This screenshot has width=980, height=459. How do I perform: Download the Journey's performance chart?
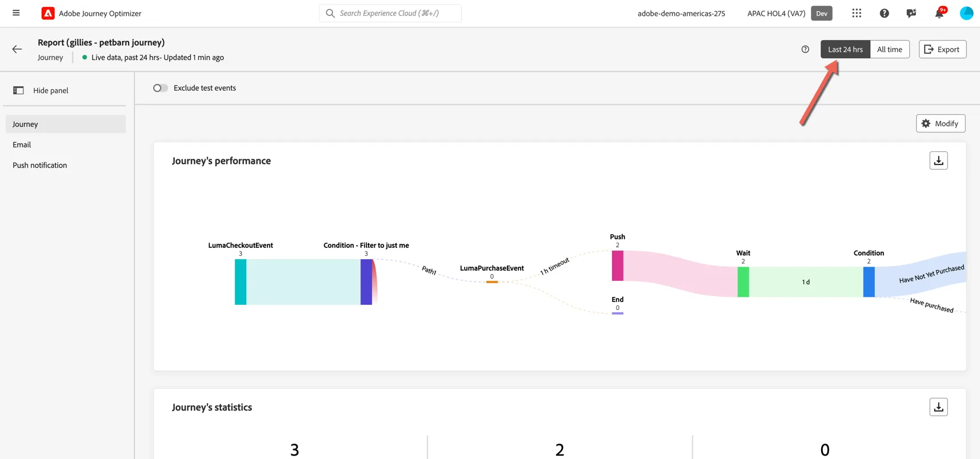(938, 161)
